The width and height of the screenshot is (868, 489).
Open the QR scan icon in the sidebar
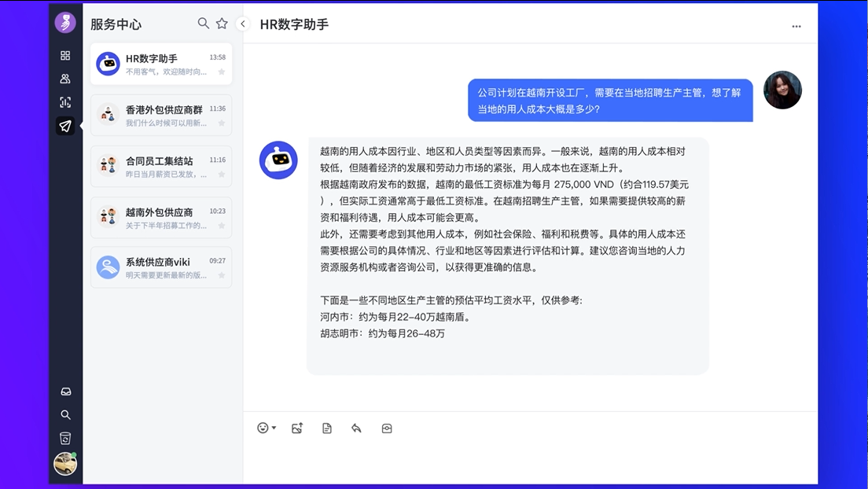point(66,102)
